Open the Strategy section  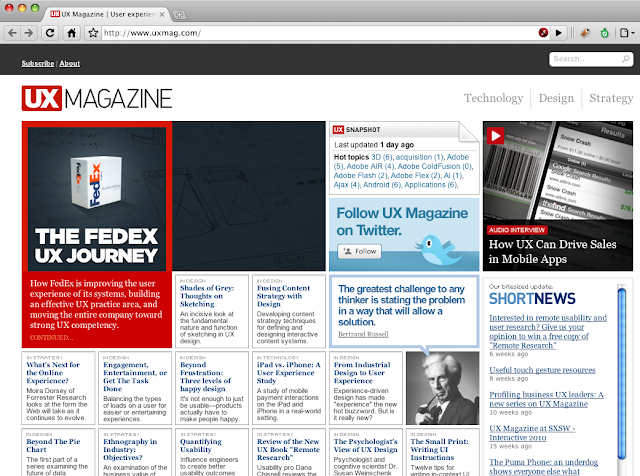611,98
